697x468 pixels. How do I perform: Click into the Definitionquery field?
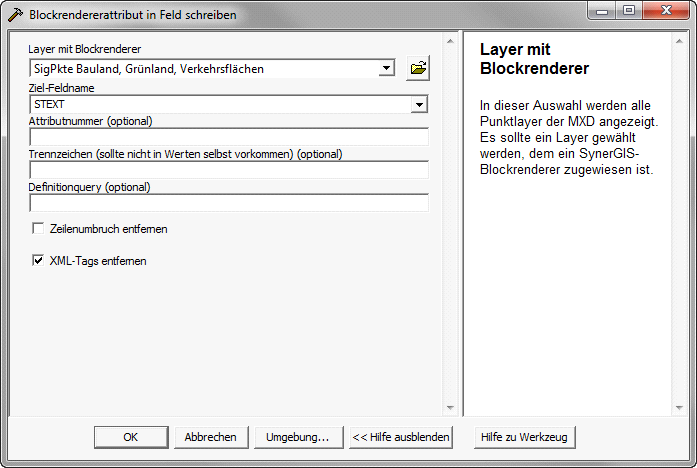pos(229,203)
